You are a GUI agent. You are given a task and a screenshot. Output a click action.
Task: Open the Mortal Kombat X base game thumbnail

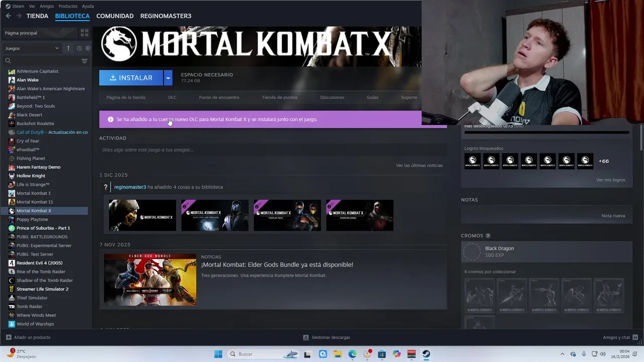142,215
